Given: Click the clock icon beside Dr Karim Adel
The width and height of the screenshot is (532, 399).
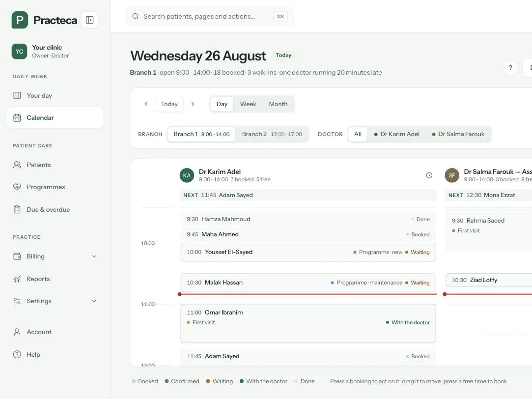Looking at the screenshot, I should (429, 175).
